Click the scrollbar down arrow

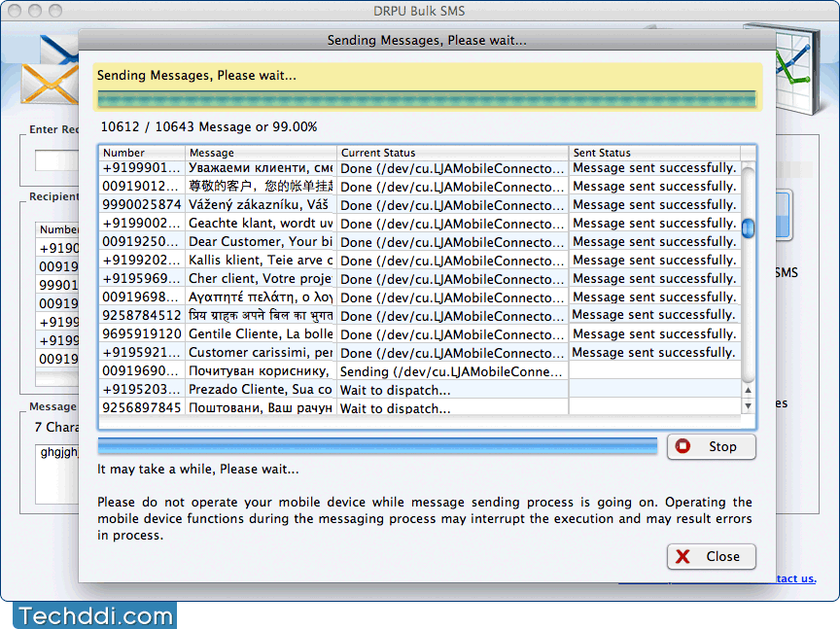pyautogui.click(x=748, y=406)
